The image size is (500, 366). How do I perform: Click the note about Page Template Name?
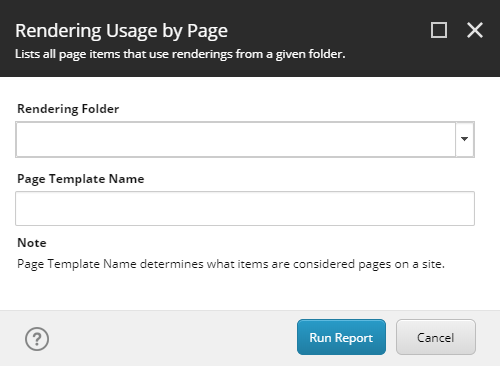coord(231,264)
